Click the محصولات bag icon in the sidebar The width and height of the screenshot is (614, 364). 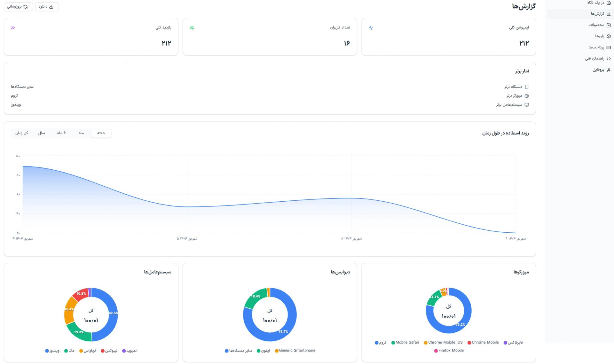pos(609,25)
